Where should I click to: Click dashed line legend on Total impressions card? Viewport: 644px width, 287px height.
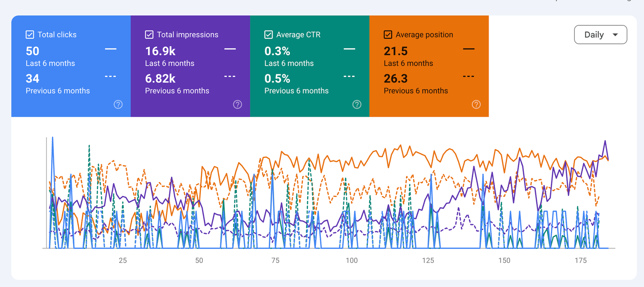coord(230,76)
